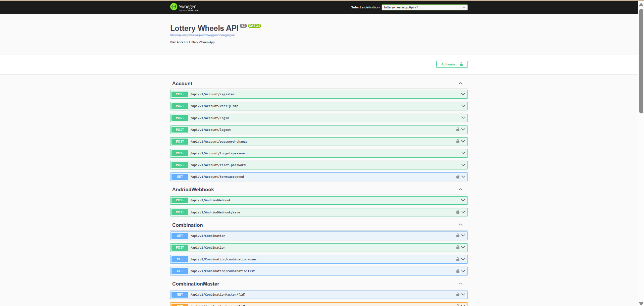The height and width of the screenshot is (306, 644).
Task: Click the /api/v1/AndriodWebhook/save path
Action: tap(215, 212)
